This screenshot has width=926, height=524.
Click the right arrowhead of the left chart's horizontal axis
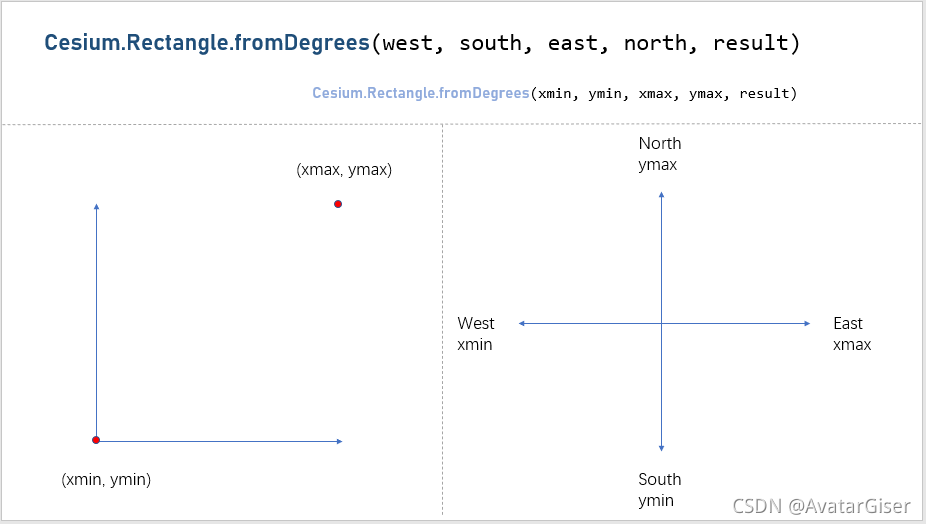click(340, 441)
